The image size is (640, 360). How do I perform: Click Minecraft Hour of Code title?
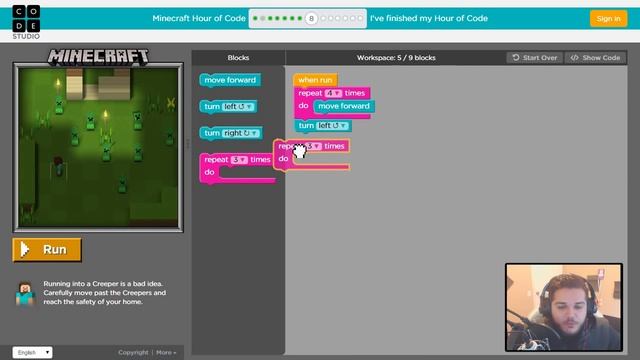point(199,18)
